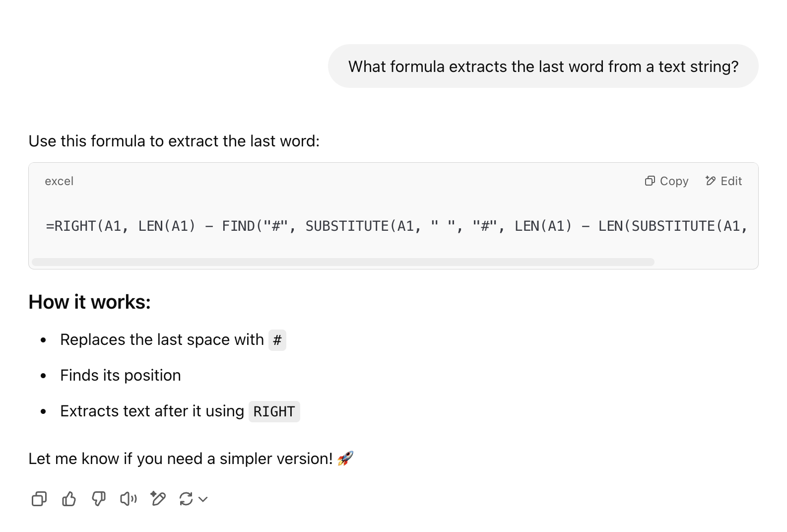Image resolution: width=787 pixels, height=532 pixels.
Task: Open the response in canvas with the pencil icon
Action: tap(158, 499)
